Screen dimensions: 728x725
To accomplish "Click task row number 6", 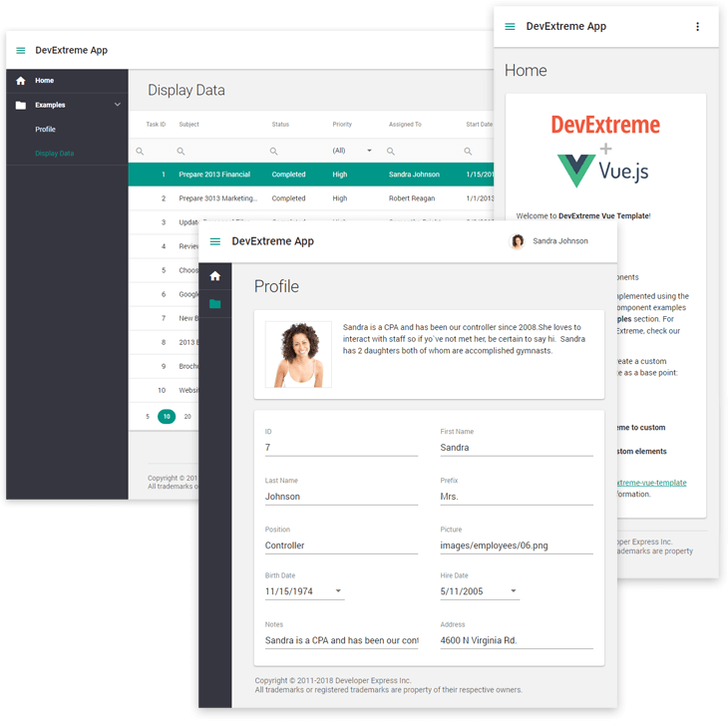I will (x=164, y=294).
